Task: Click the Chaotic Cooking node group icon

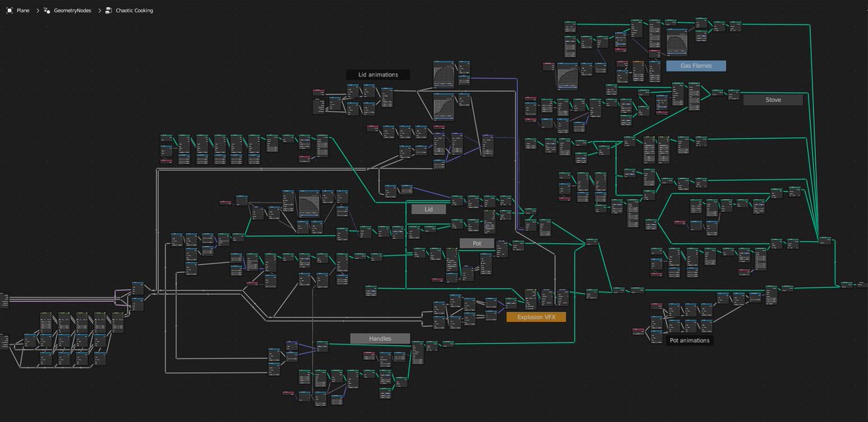Action: pos(108,11)
